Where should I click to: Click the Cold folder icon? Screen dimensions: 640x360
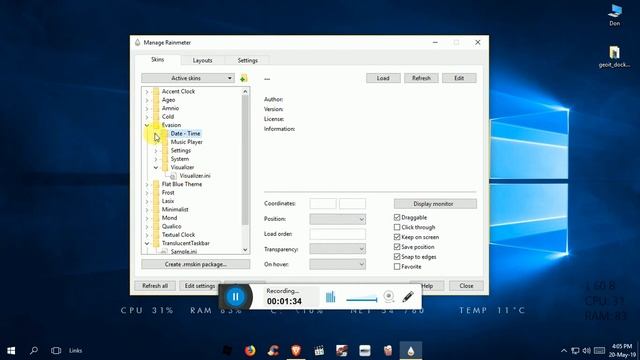click(156, 117)
